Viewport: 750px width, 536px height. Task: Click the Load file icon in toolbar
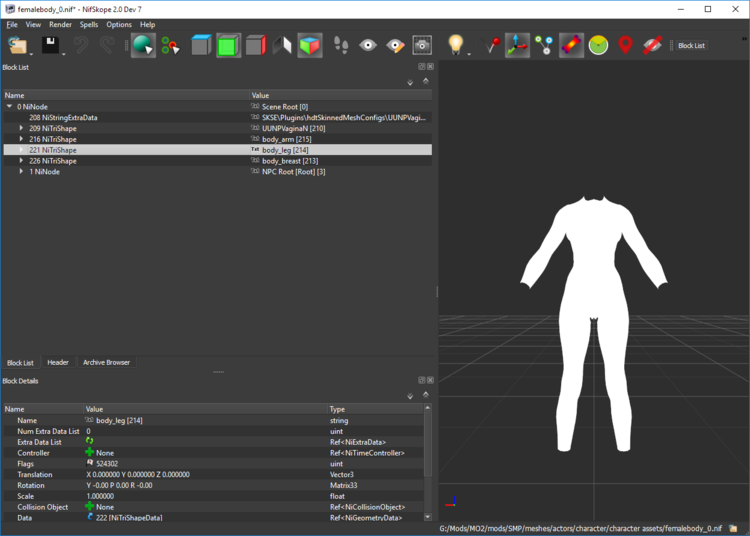point(18,45)
